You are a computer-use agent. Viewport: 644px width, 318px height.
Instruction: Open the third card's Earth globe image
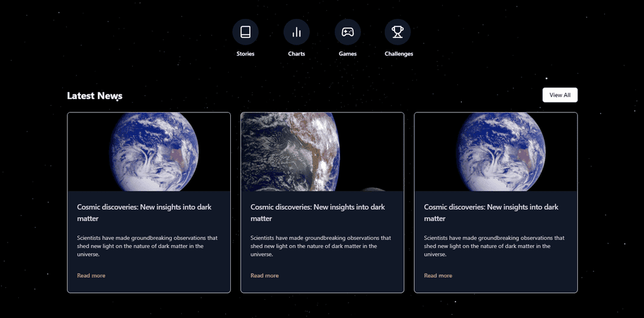pyautogui.click(x=496, y=152)
